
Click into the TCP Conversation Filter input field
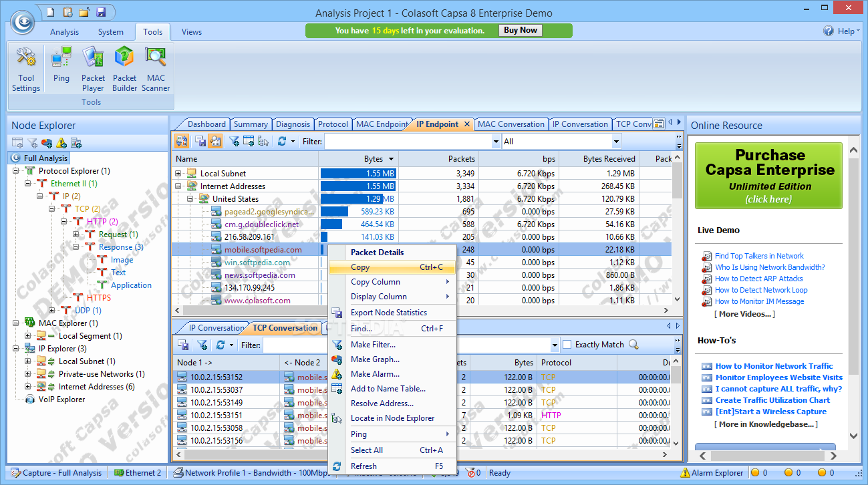406,345
